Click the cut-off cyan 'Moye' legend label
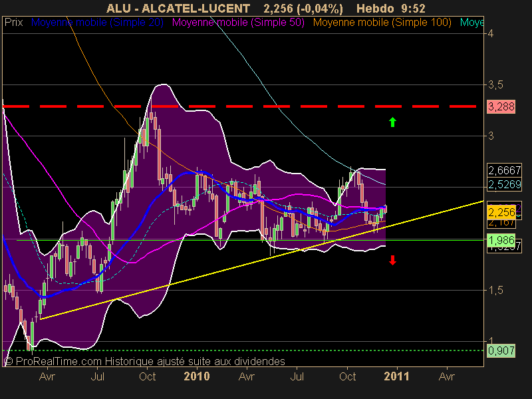Image resolution: width=532 pixels, height=399 pixels. (471, 23)
